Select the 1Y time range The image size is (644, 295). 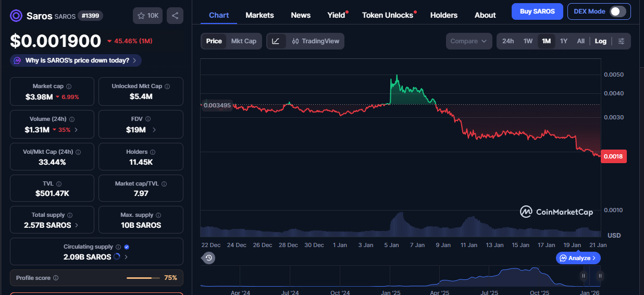click(563, 41)
